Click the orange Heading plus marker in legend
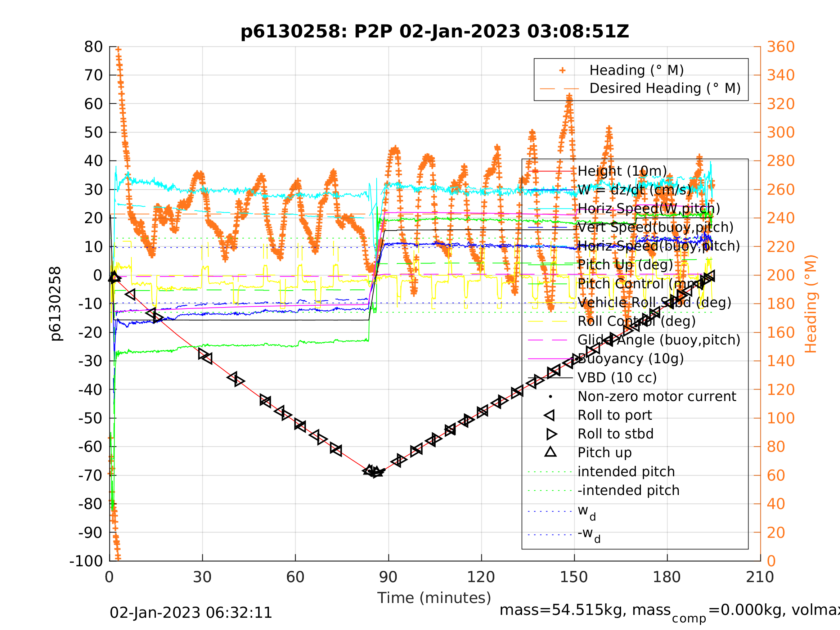Viewport: 840px width, 630px height. (562, 70)
